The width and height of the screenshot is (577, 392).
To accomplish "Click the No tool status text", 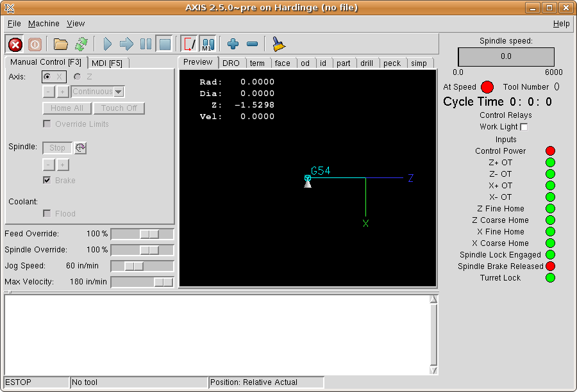I will coord(85,382).
